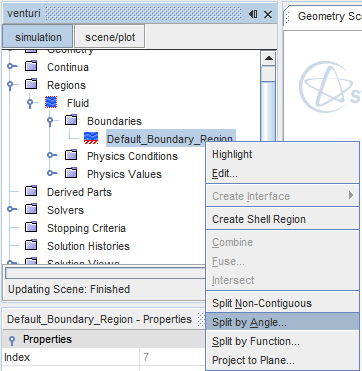Click the Default_Boundary_Region boundary icon

(91, 138)
